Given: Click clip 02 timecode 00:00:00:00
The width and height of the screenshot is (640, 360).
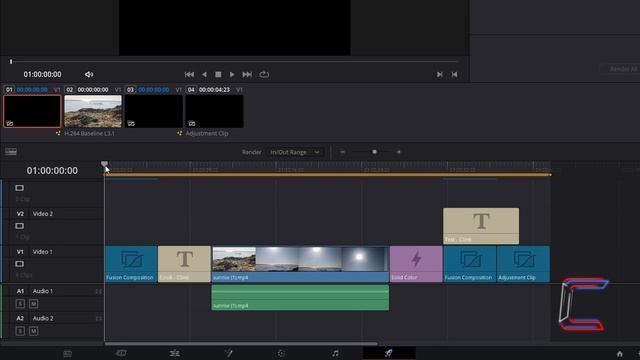Looking at the screenshot, I should click(93, 89).
